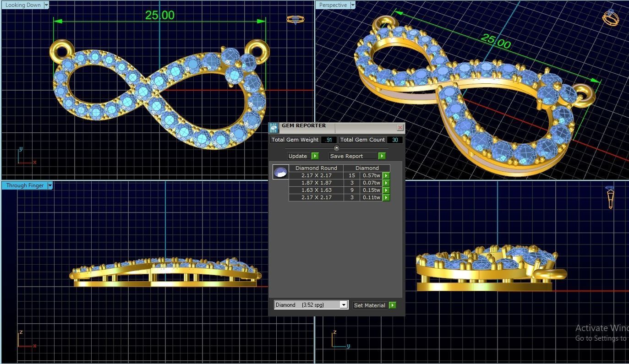Click the count cell showing 9
The height and width of the screenshot is (364, 629).
pos(352,190)
